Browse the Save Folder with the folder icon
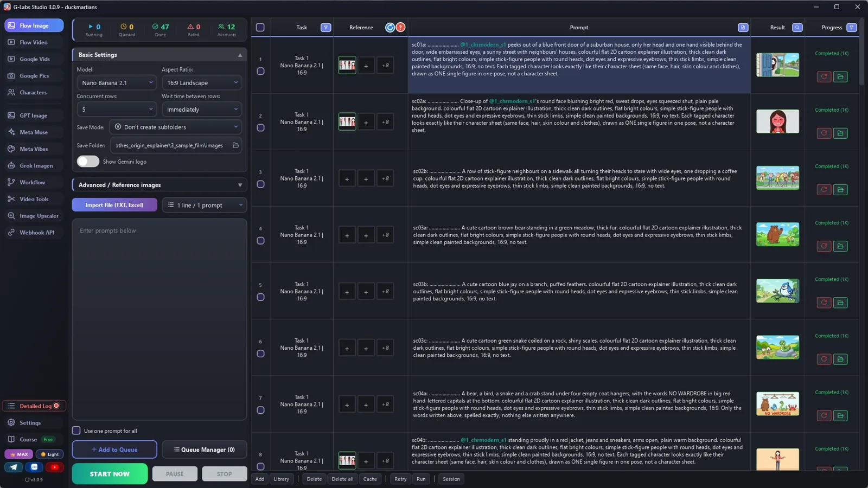This screenshot has width=868, height=488. point(235,145)
